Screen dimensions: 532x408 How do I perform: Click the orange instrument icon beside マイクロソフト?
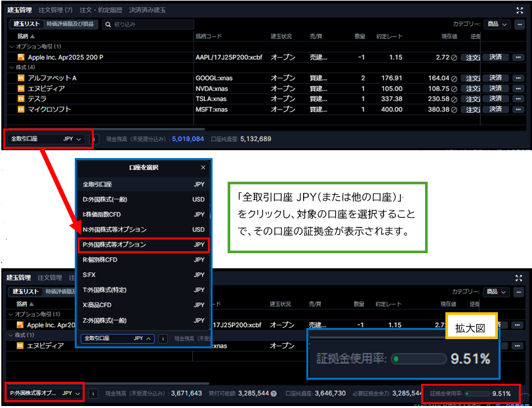tap(21, 110)
